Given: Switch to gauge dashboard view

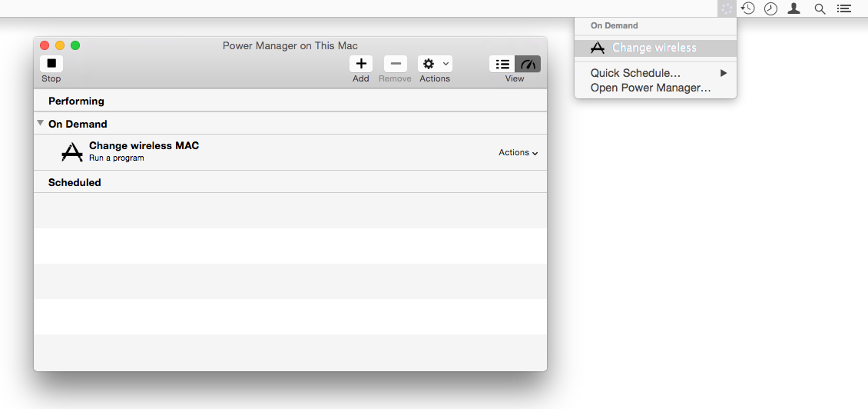Looking at the screenshot, I should coord(528,65).
